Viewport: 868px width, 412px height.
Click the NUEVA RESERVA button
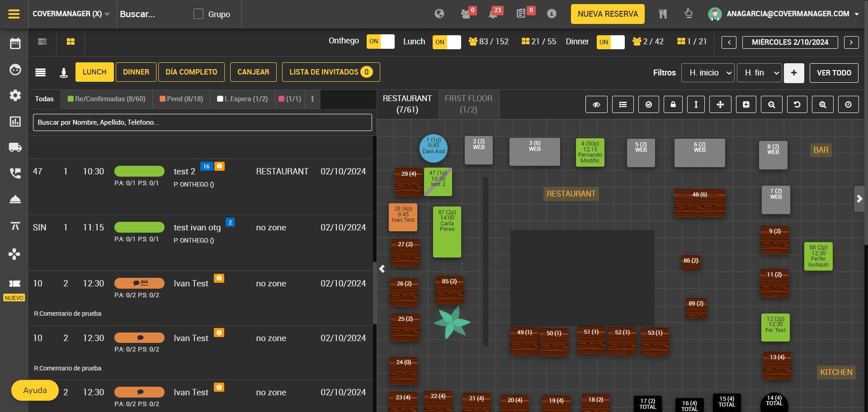point(607,14)
